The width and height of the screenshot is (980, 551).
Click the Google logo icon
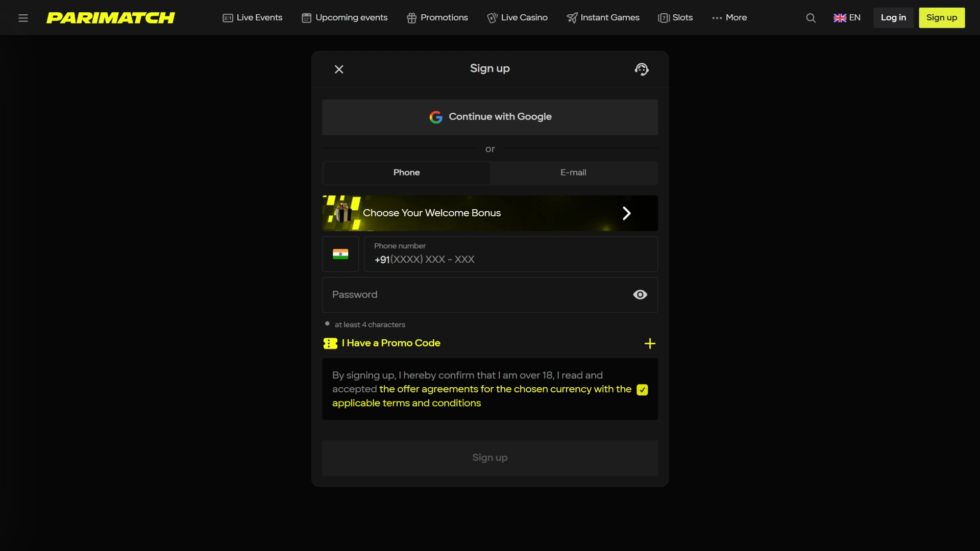[x=435, y=117]
